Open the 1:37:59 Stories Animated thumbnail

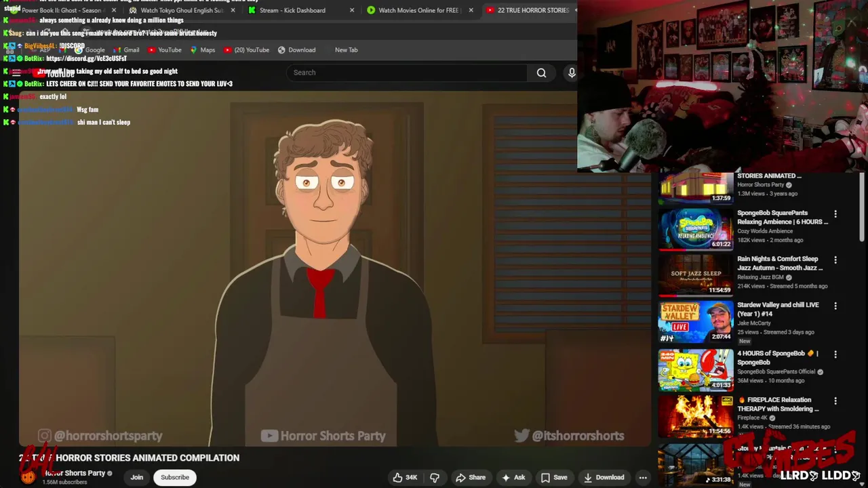click(x=696, y=188)
